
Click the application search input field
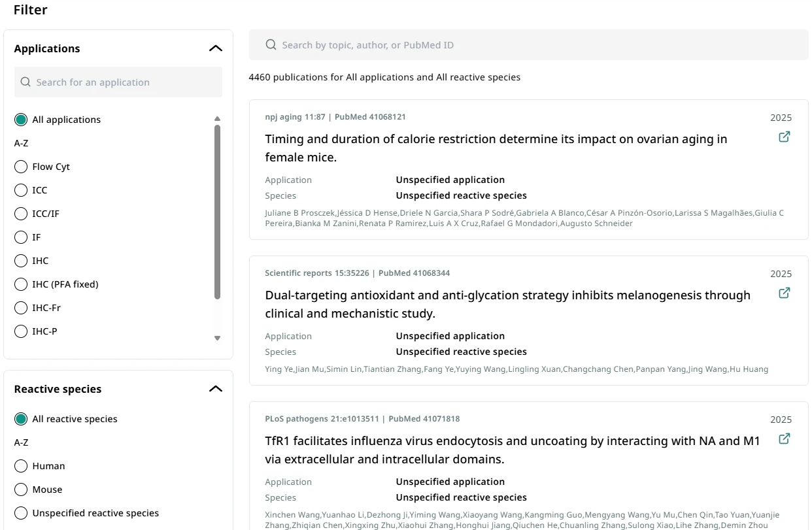[x=124, y=82]
